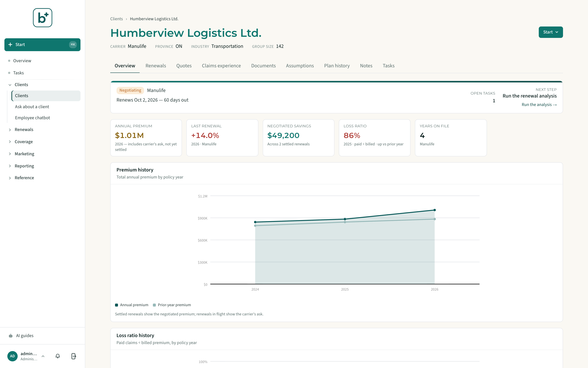Image resolution: width=588 pixels, height=368 pixels.
Task: Click the Years on File 4 card
Action: pos(451,138)
